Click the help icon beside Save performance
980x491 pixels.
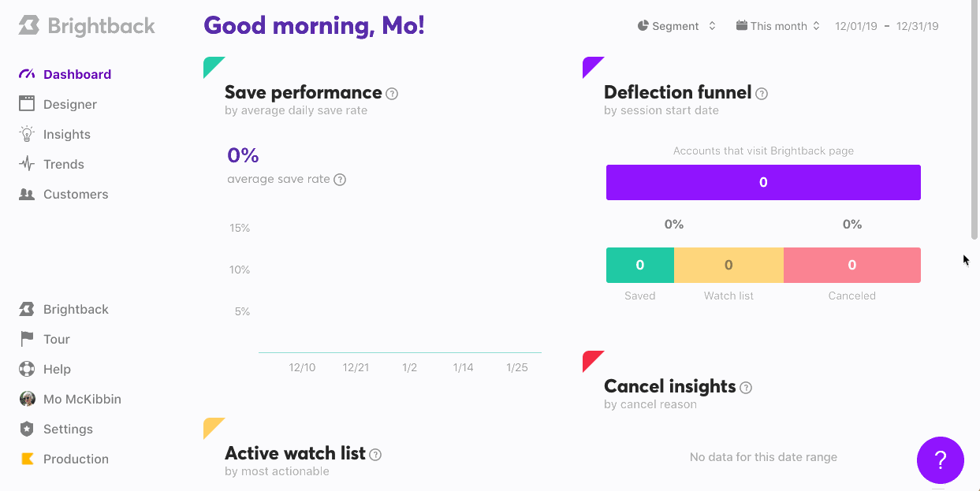(x=392, y=94)
